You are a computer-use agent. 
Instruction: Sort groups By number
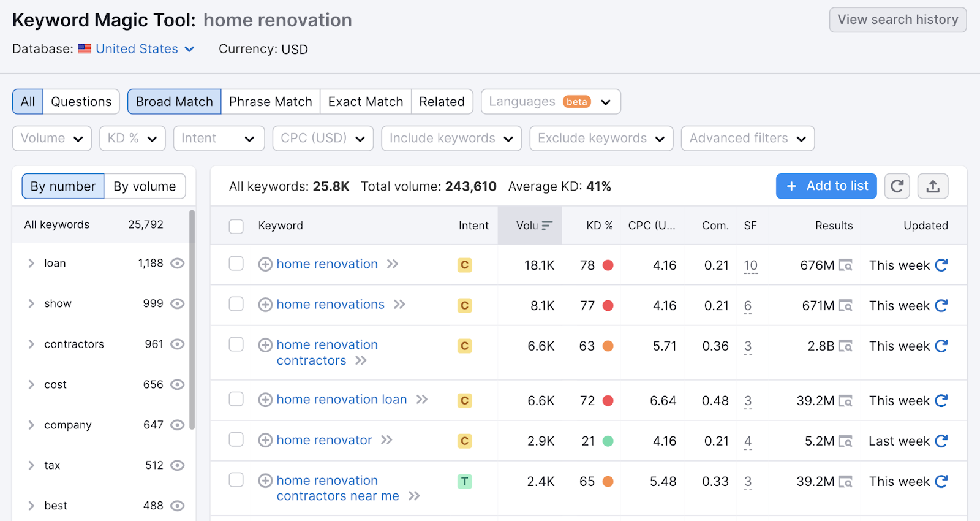click(x=63, y=186)
